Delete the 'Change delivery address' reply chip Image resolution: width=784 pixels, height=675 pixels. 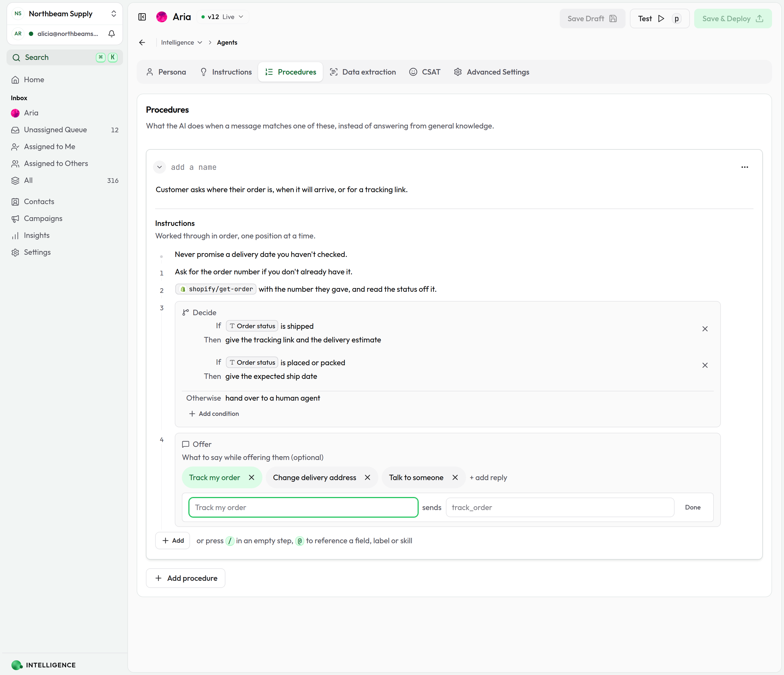tap(367, 477)
